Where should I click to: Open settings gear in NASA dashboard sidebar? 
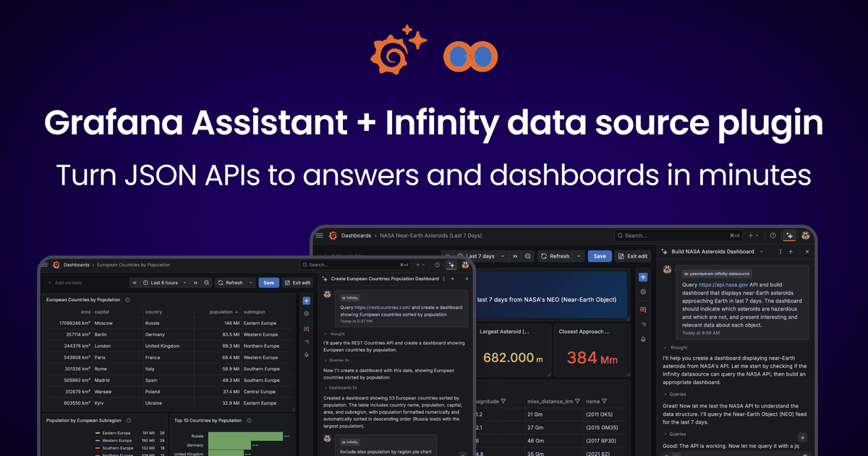pyautogui.click(x=643, y=292)
